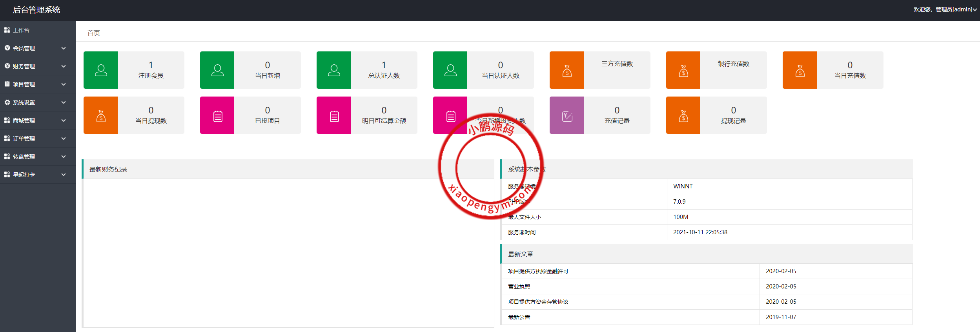Image resolution: width=980 pixels, height=332 pixels.
Task: Open the 工作台 sidebar item
Action: click(21, 30)
